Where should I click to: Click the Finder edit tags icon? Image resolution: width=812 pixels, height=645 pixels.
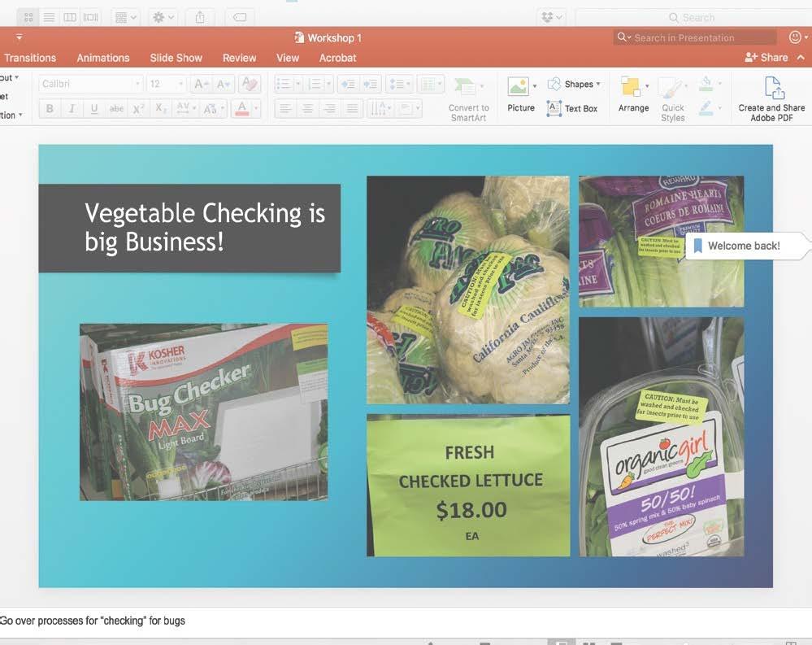pyautogui.click(x=240, y=18)
